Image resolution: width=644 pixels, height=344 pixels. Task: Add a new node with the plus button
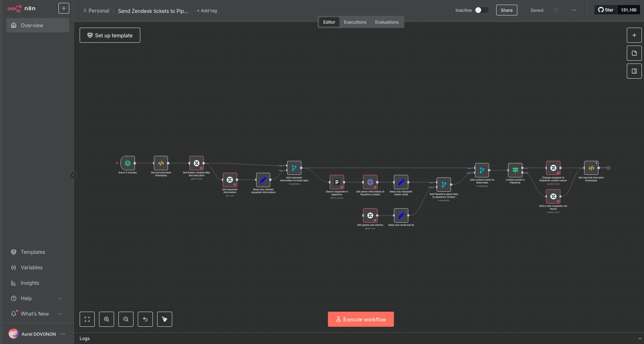pyautogui.click(x=634, y=35)
